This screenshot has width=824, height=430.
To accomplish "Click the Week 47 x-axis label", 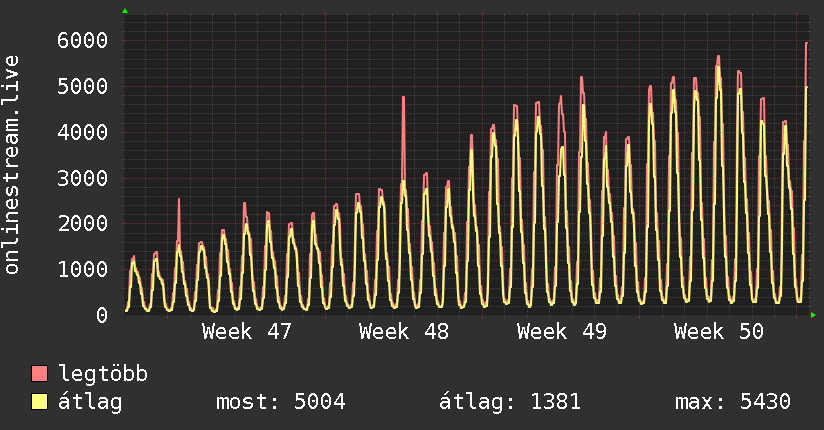I will point(246,331).
